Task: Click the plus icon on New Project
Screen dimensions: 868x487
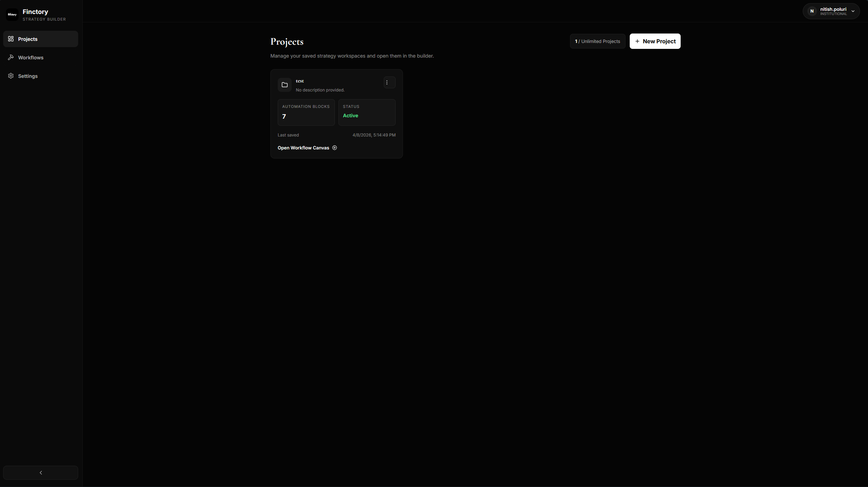Action: [x=637, y=41]
